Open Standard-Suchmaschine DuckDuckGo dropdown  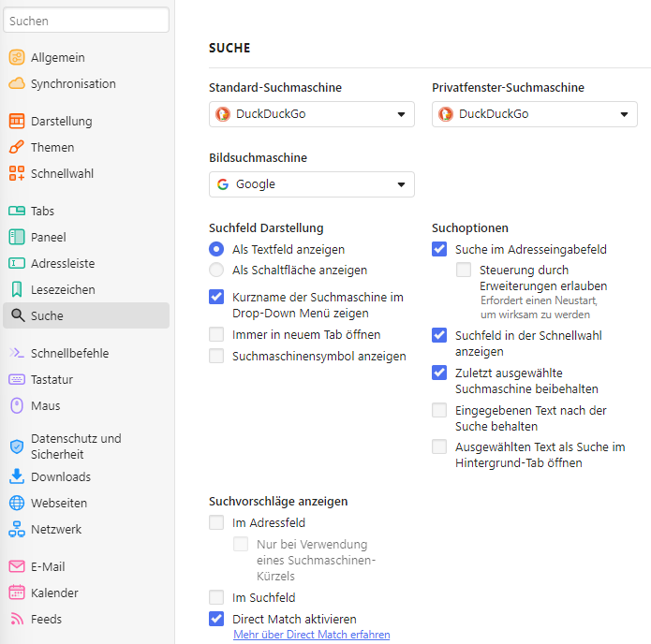(x=312, y=114)
